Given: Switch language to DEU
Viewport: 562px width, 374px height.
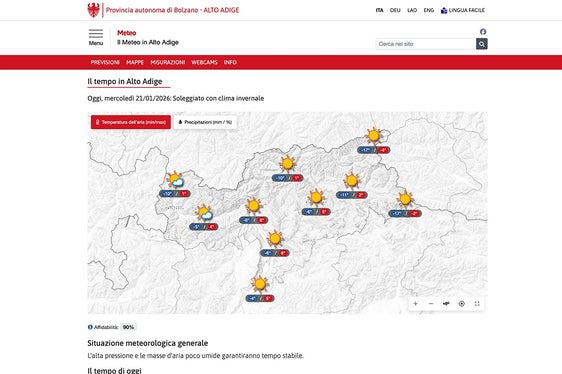Looking at the screenshot, I should point(395,10).
